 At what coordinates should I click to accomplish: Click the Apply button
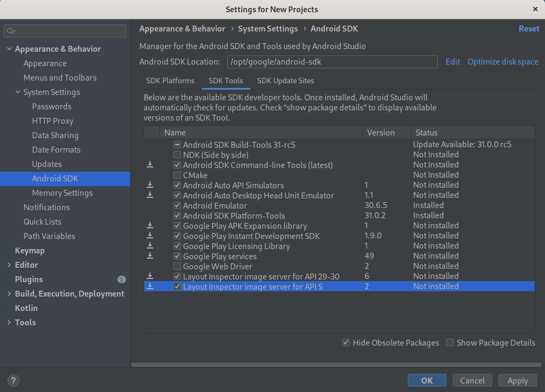click(x=518, y=381)
